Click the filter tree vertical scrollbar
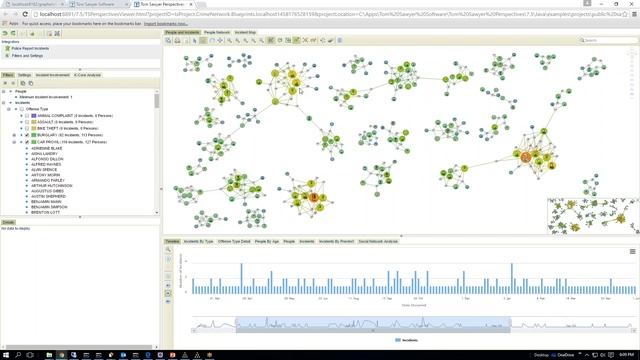The width and height of the screenshot is (640, 360). pos(157,101)
